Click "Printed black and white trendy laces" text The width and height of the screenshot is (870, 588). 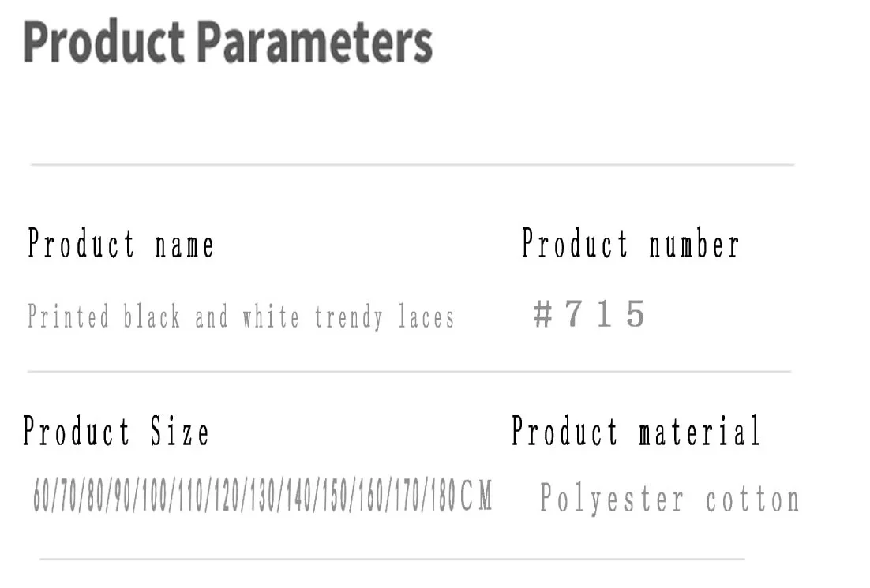click(x=241, y=317)
